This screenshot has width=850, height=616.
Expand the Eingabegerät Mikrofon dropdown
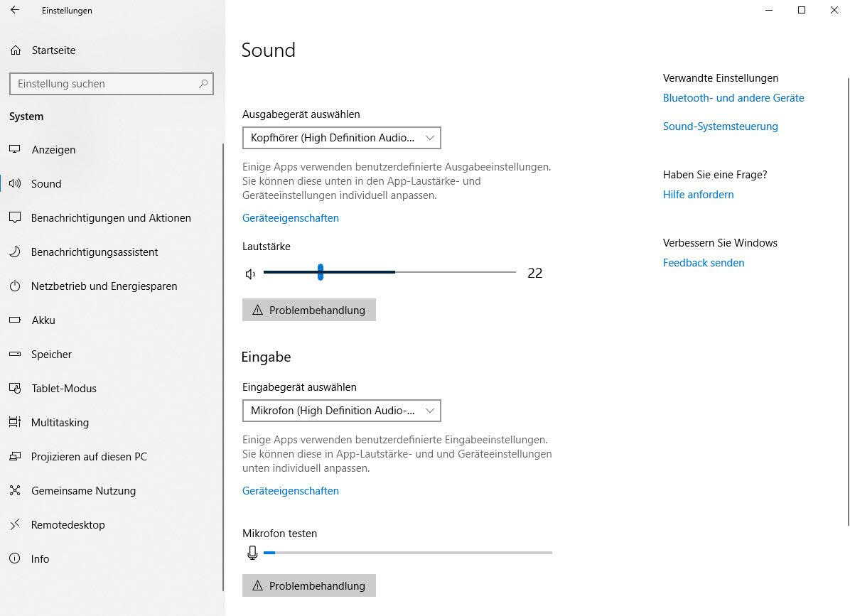tap(341, 411)
